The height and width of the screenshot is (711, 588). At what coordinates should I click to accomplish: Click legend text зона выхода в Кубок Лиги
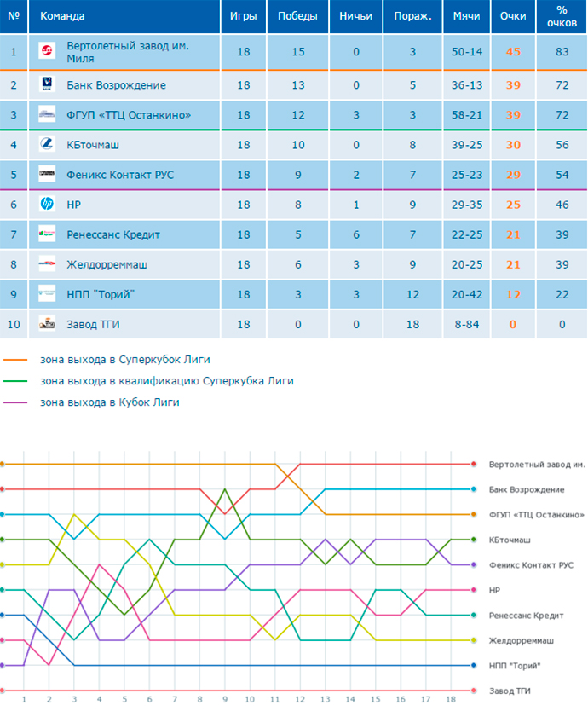pos(110,402)
